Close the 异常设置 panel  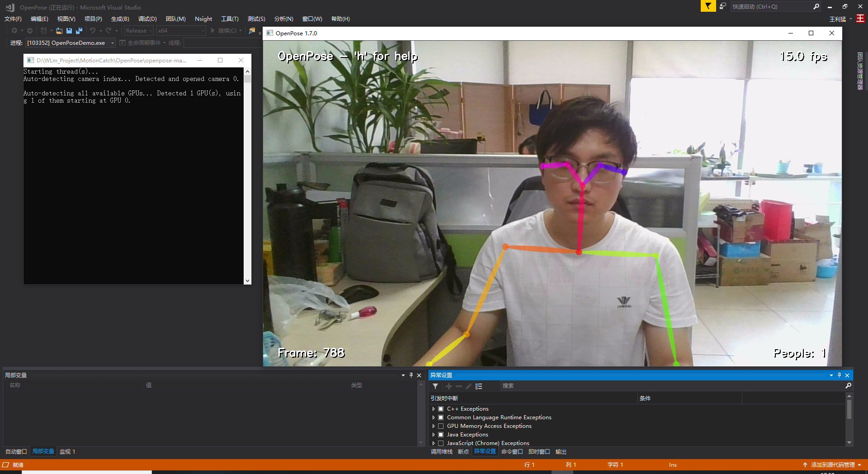[x=847, y=375]
